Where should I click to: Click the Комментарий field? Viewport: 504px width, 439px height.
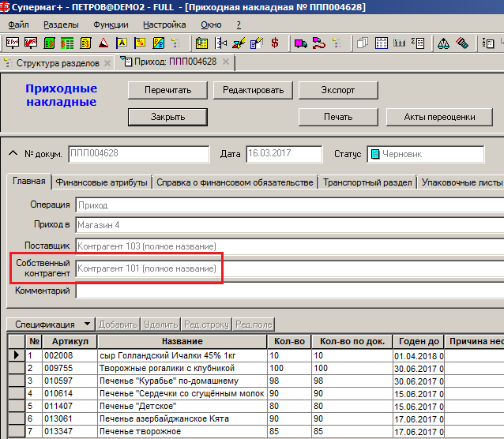point(290,291)
